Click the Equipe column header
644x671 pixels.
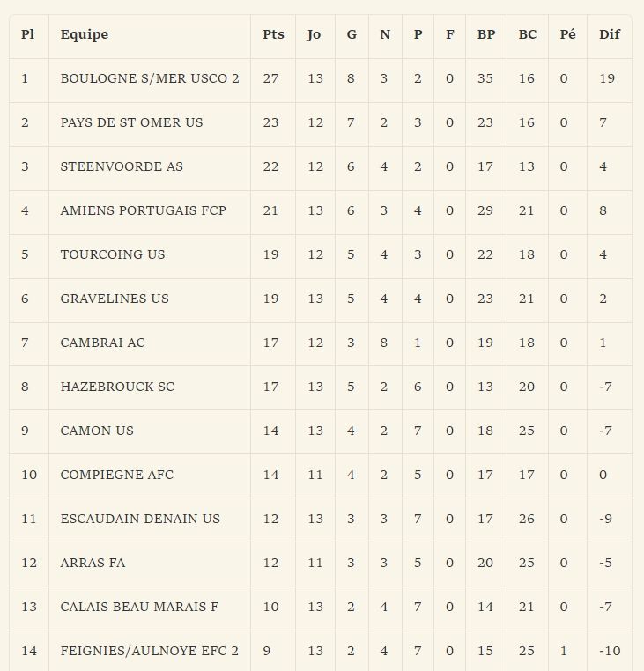coord(85,34)
